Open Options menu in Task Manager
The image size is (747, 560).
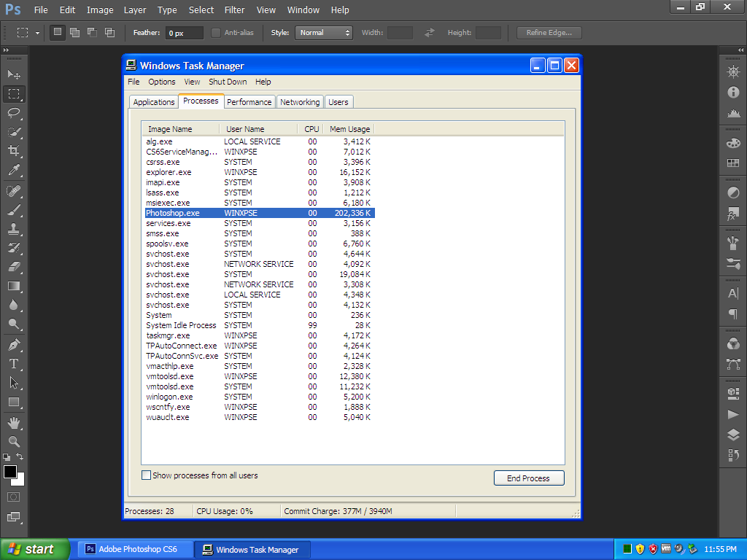click(x=161, y=82)
